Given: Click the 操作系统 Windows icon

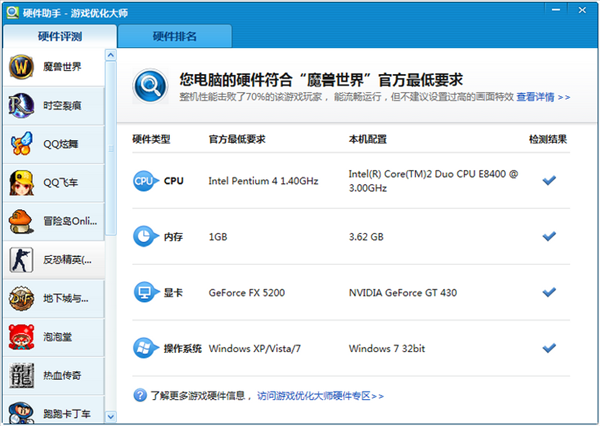Looking at the screenshot, I should point(145,348).
